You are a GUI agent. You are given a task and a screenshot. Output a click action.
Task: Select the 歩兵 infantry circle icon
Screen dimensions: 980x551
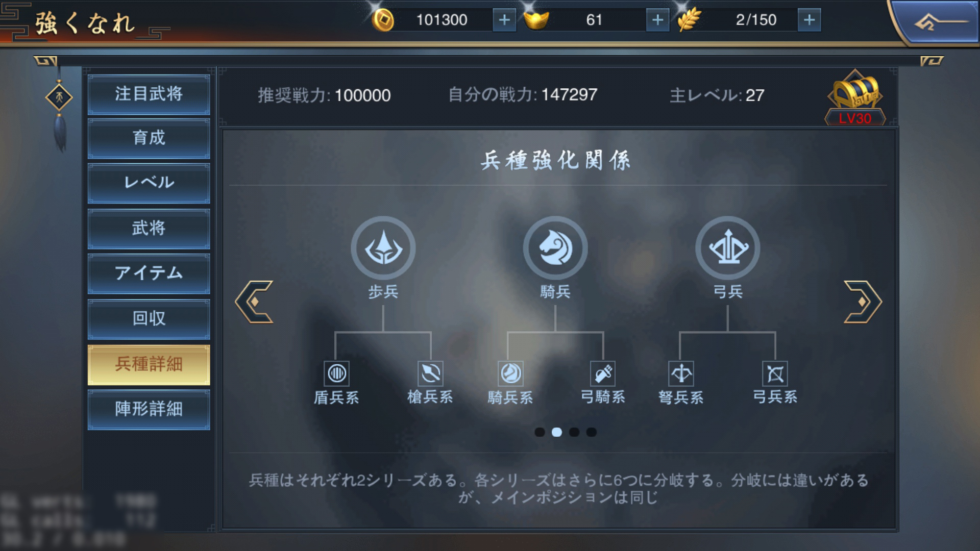[x=383, y=248]
